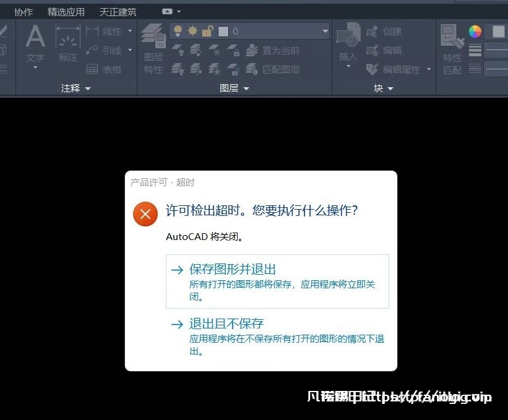The height and width of the screenshot is (420, 508).
Task: Open the 天正建筑 ribbon tab
Action: 118,12
